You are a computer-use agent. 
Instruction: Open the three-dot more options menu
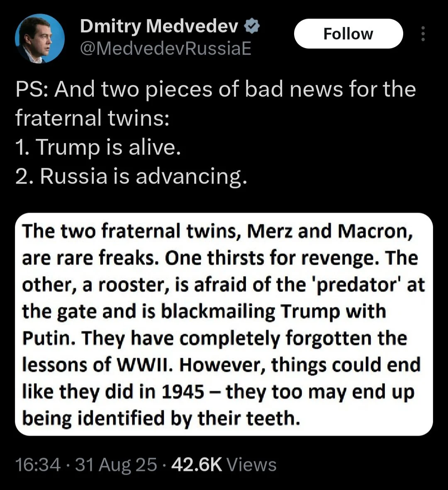pos(423,34)
